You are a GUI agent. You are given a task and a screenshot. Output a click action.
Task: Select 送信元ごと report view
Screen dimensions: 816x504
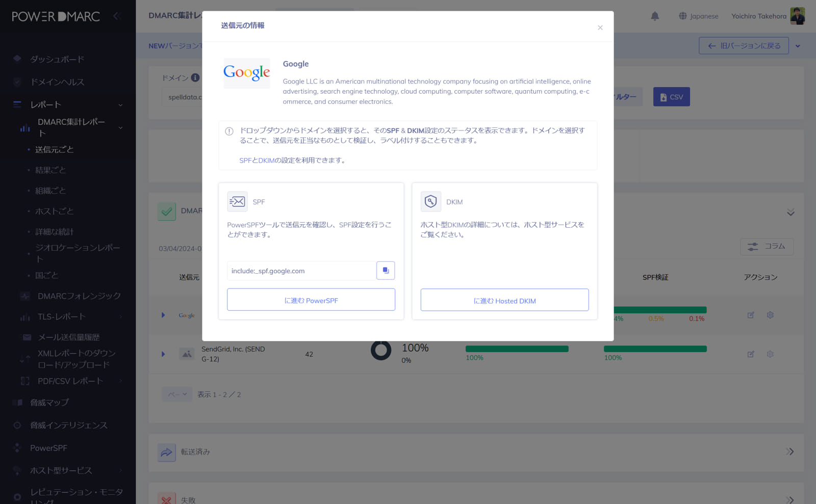(x=54, y=149)
